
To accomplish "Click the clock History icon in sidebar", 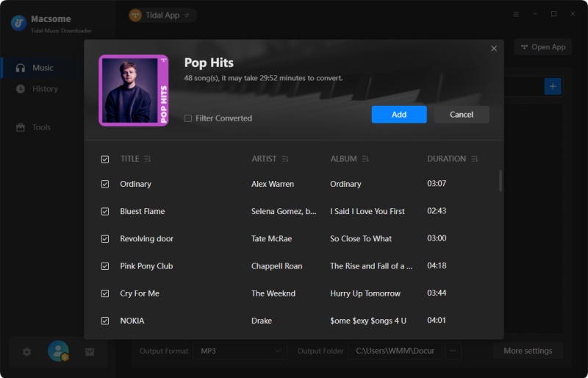I will tap(21, 89).
